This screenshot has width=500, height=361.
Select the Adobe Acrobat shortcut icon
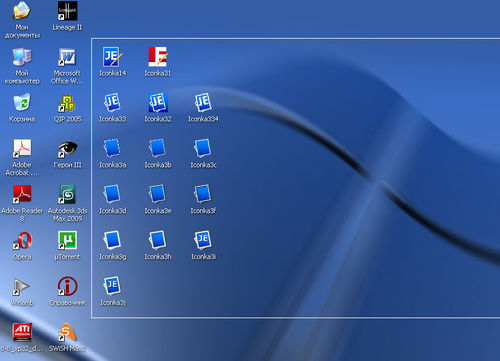(22, 148)
